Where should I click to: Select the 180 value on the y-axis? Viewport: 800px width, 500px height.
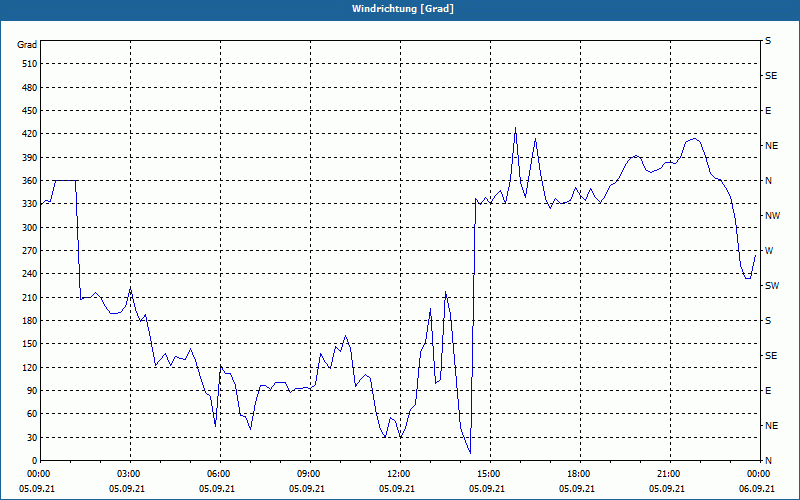pyautogui.click(x=30, y=320)
